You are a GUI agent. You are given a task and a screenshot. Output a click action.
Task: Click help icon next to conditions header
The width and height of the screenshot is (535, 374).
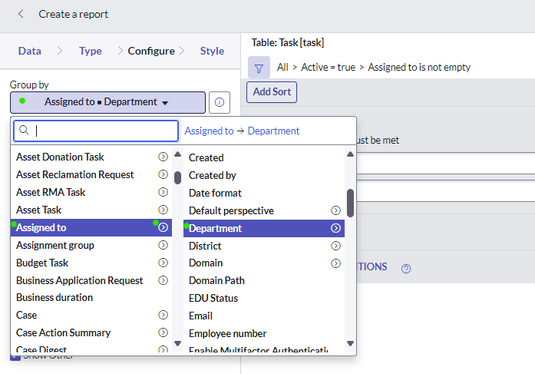click(x=406, y=269)
